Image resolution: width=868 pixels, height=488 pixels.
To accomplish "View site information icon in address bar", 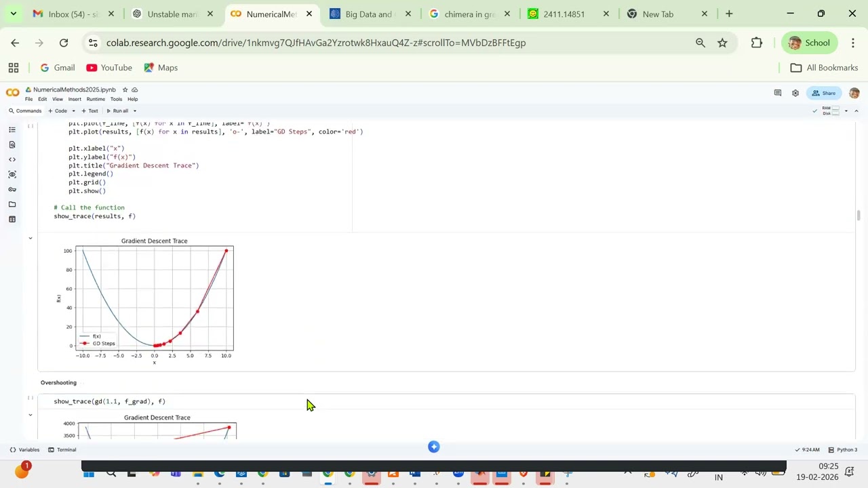I will point(93,43).
